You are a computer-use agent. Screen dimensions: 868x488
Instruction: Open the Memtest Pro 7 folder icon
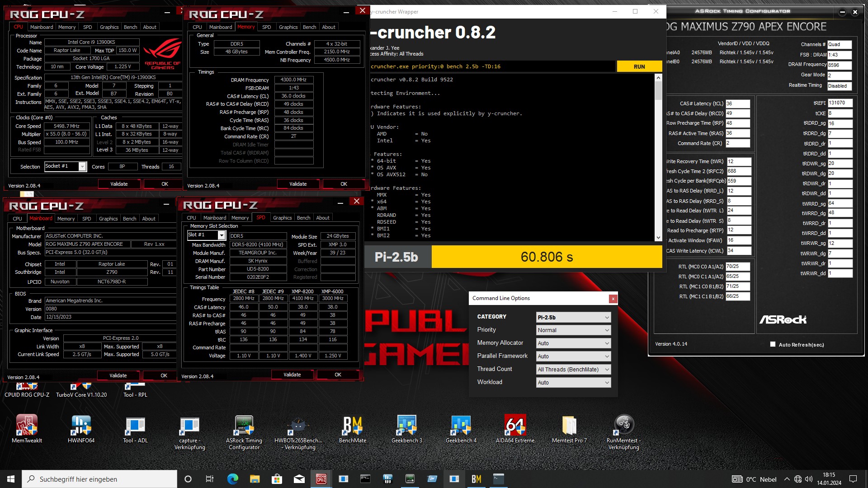click(569, 429)
